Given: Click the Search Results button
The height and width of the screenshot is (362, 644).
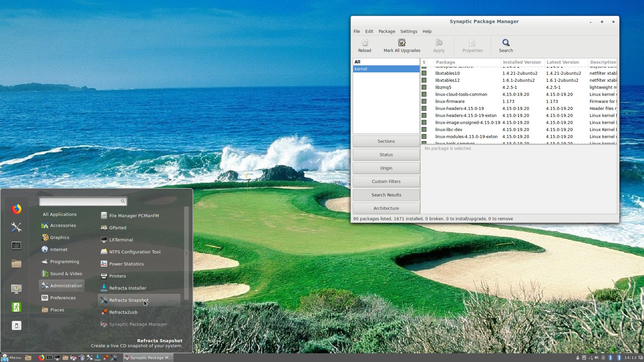Looking at the screenshot, I should pos(386,195).
